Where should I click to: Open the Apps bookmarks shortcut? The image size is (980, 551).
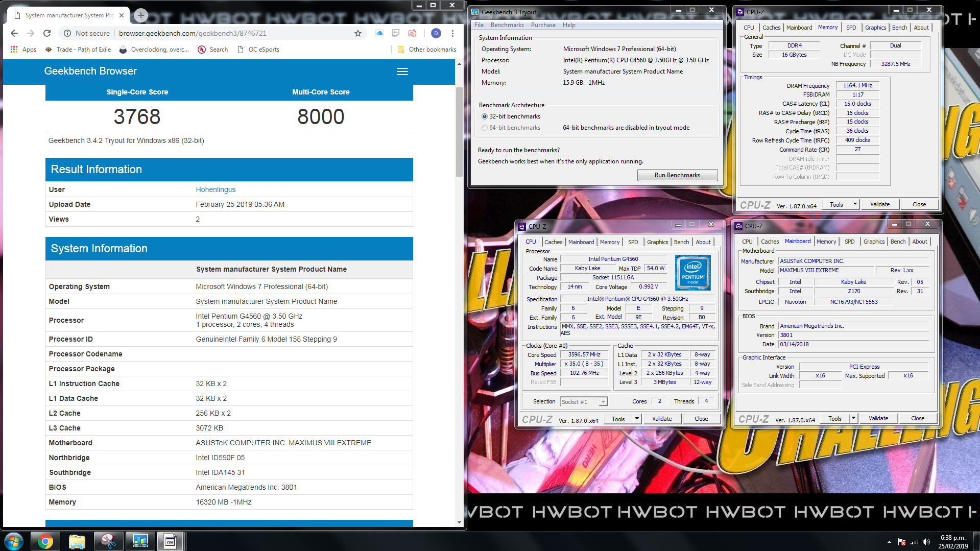tap(23, 50)
